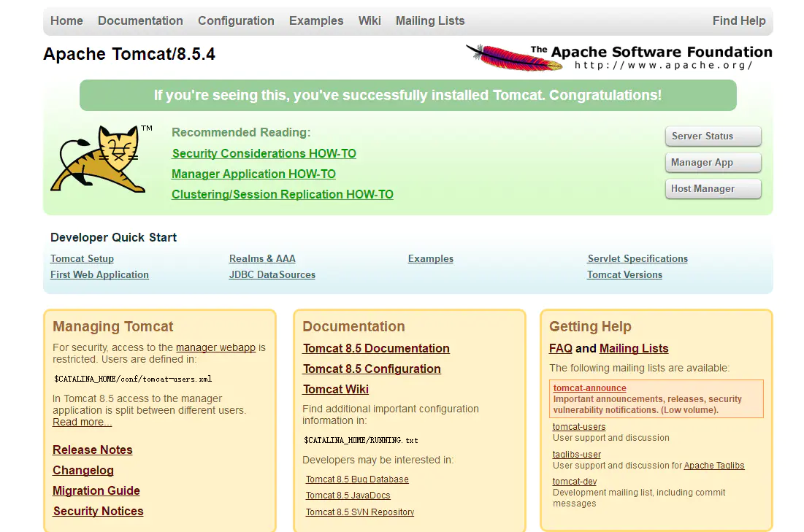
Task: Open Examples in the top navigation bar
Action: pos(316,20)
